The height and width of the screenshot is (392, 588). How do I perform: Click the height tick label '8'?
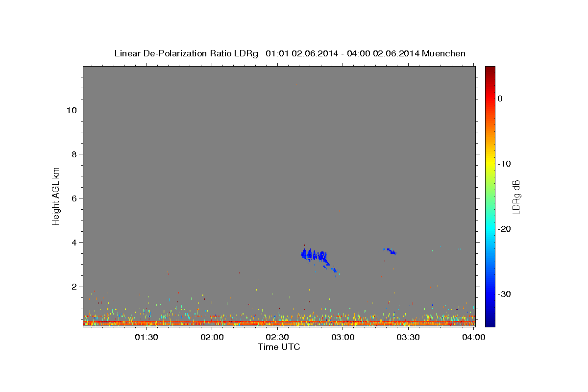click(73, 154)
